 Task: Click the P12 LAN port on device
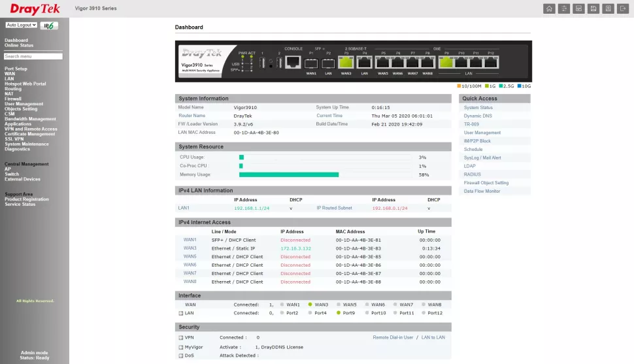(x=491, y=62)
